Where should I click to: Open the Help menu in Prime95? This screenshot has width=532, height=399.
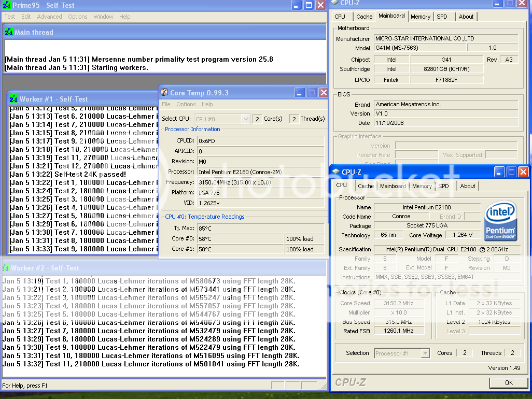[x=124, y=17]
